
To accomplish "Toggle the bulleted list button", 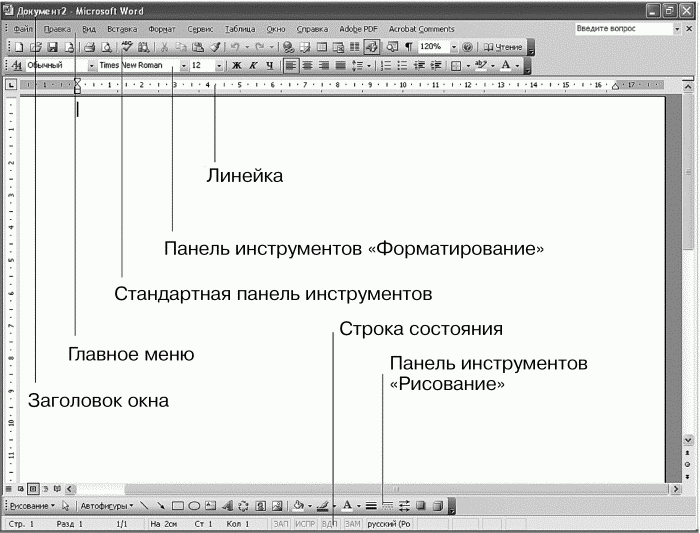I will click(x=402, y=66).
